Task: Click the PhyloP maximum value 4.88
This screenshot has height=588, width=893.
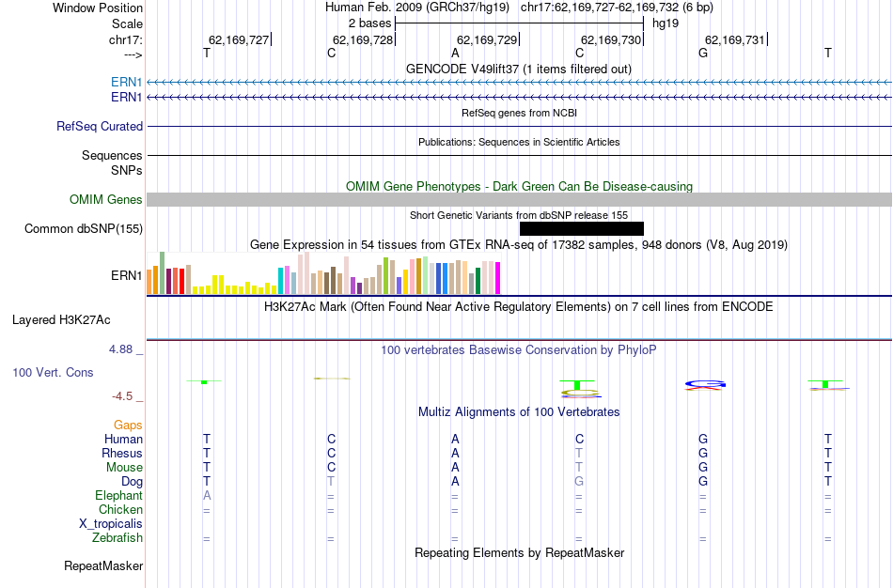Action: 120,349
